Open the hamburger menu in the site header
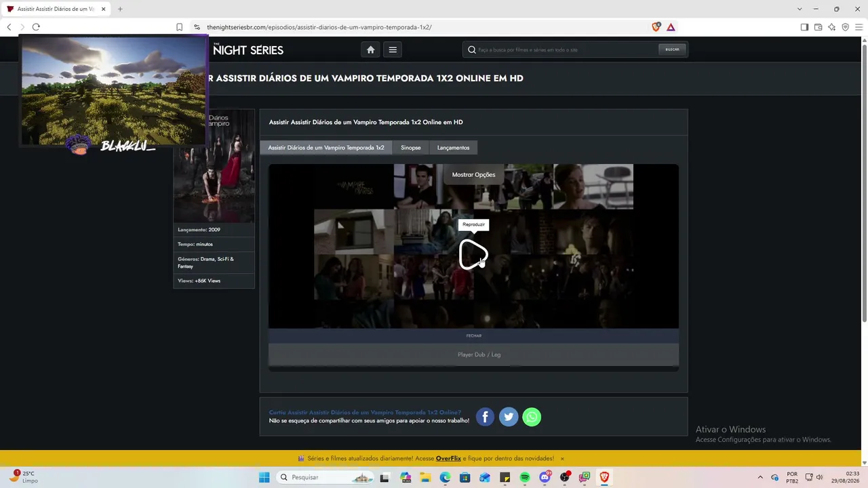The width and height of the screenshot is (868, 488). pyautogui.click(x=393, y=49)
